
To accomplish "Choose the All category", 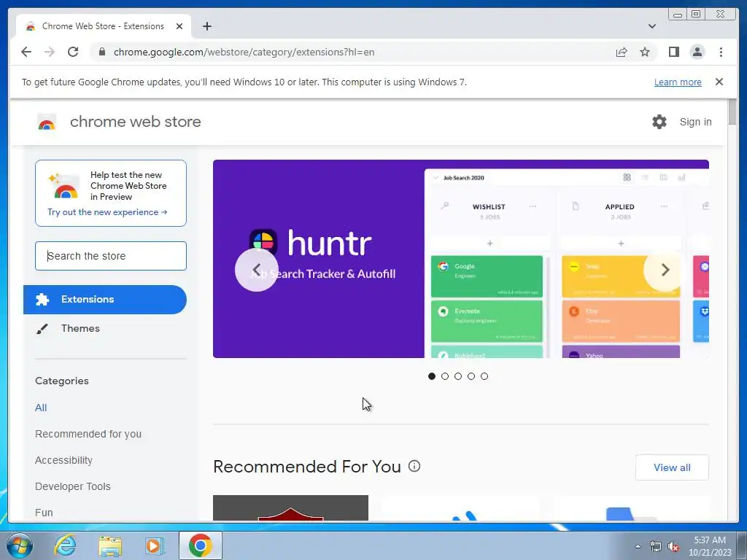I will point(41,408).
